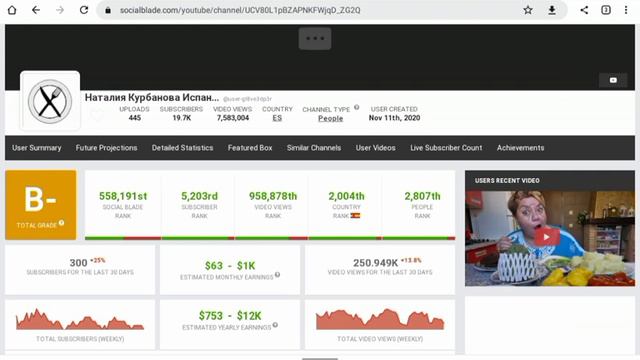Click the 2,807th people rank

(422, 196)
